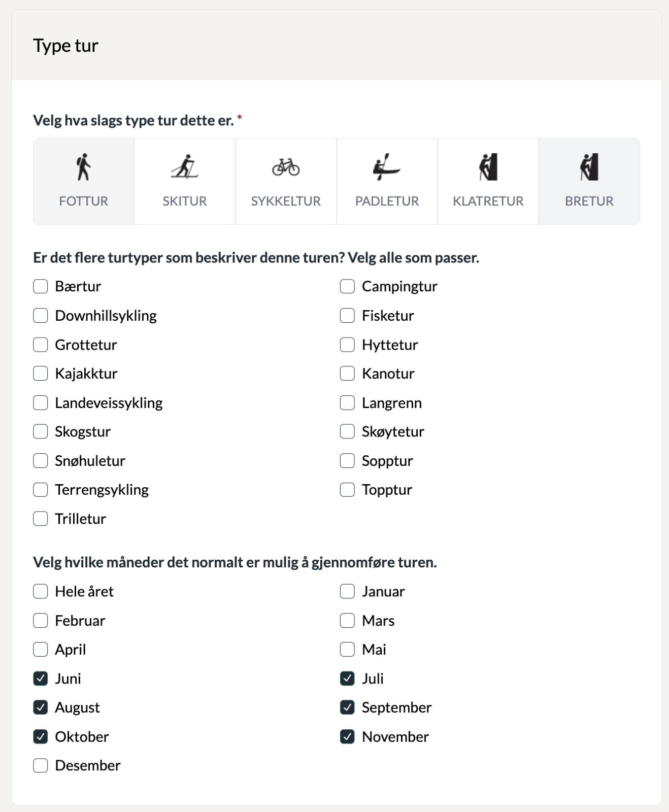The height and width of the screenshot is (812, 669).
Task: Select the Fottur hiking icon
Action: click(x=84, y=167)
